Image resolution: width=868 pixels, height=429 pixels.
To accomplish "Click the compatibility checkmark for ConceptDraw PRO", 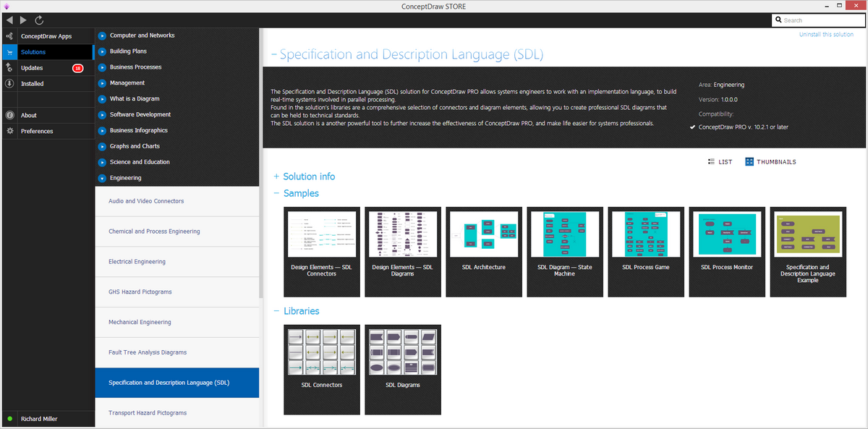I will 693,127.
